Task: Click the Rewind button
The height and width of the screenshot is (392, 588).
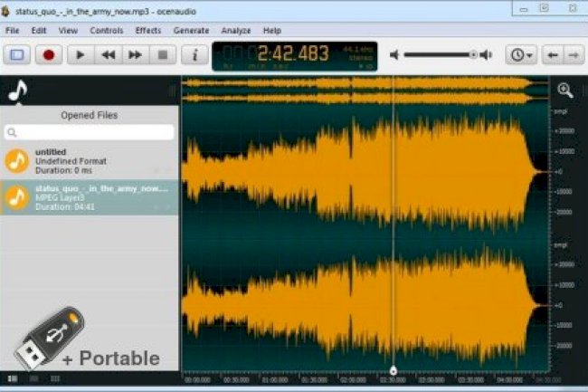Action: [108, 55]
